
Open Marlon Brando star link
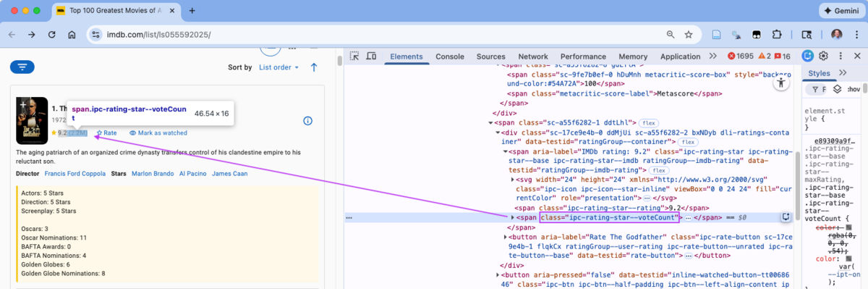(153, 174)
